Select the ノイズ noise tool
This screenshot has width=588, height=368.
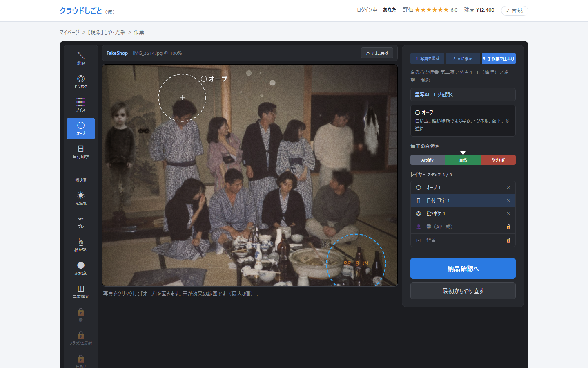click(x=81, y=105)
